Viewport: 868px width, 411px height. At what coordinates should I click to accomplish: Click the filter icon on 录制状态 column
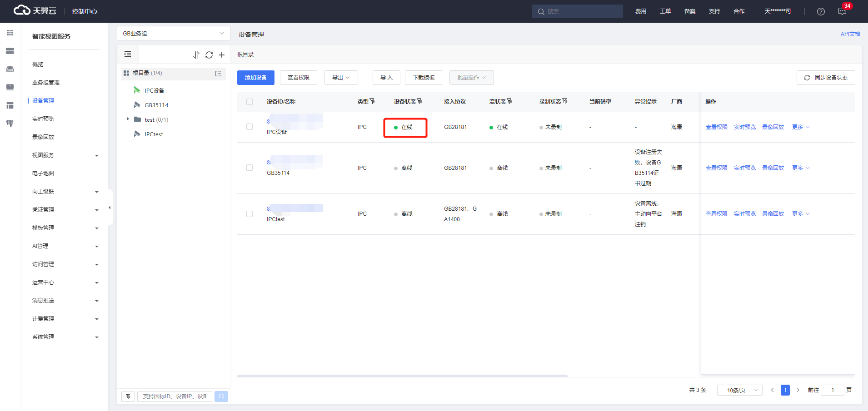click(565, 101)
